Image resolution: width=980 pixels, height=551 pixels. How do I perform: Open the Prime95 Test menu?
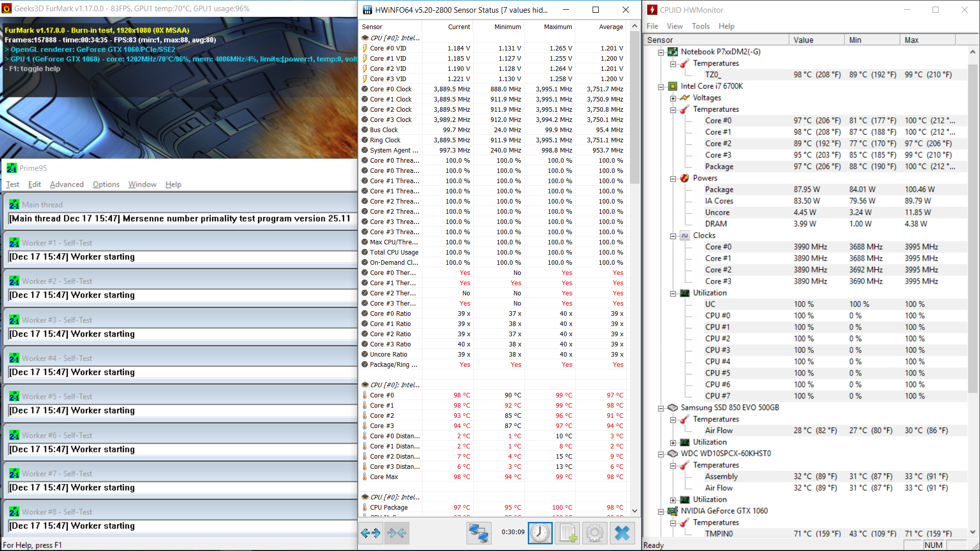[13, 184]
